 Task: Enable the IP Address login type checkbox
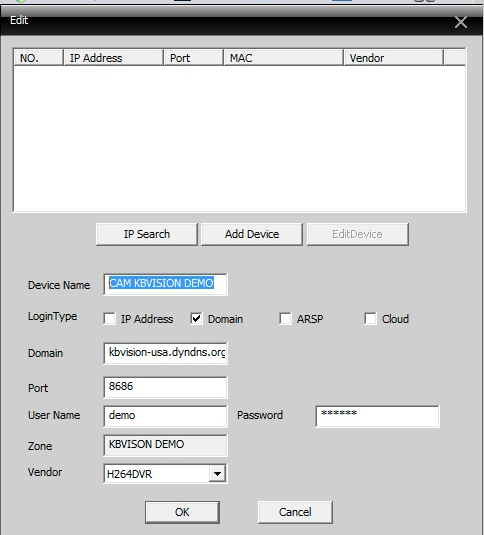pos(109,319)
